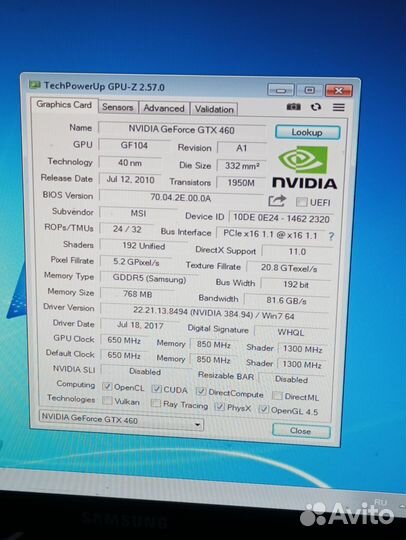This screenshot has height=540, width=406.
Task: Click the Shaders value 192 Unified
Action: coord(144,246)
